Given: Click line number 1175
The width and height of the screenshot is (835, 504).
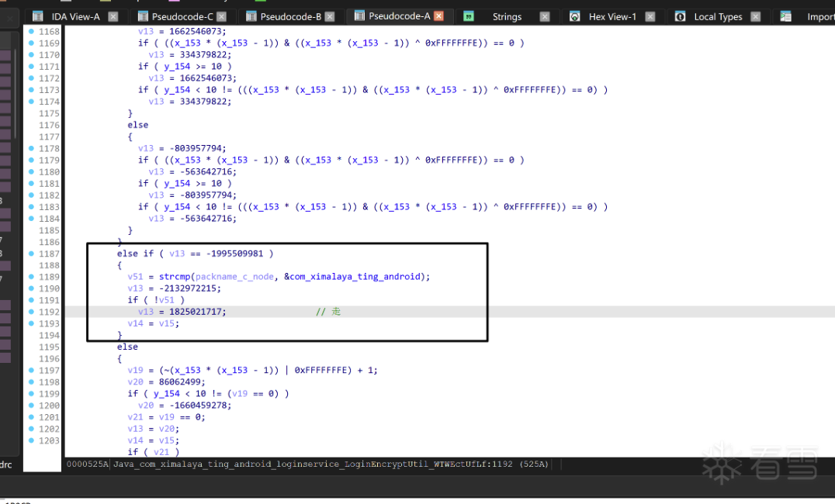Looking at the screenshot, I should click(x=49, y=113).
